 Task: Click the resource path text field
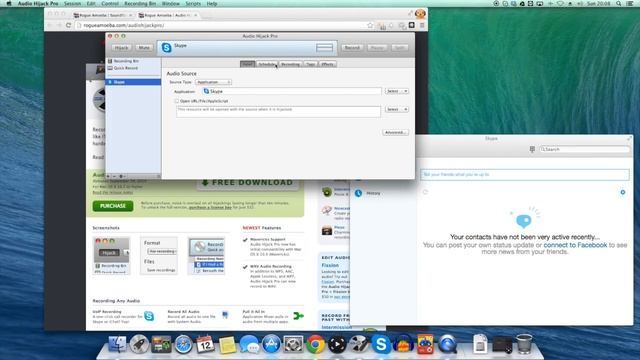coord(278,111)
